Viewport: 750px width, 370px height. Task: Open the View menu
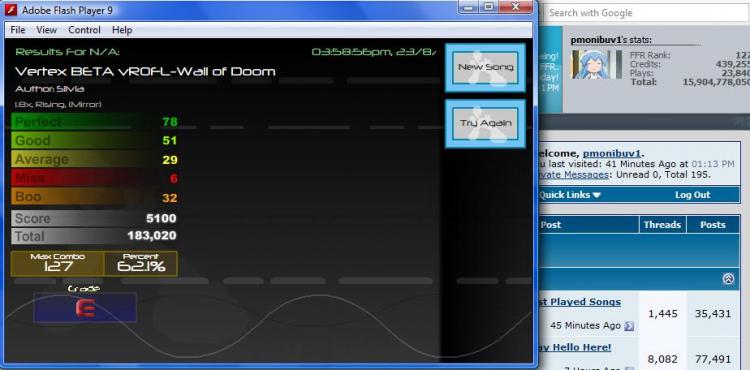(46, 30)
